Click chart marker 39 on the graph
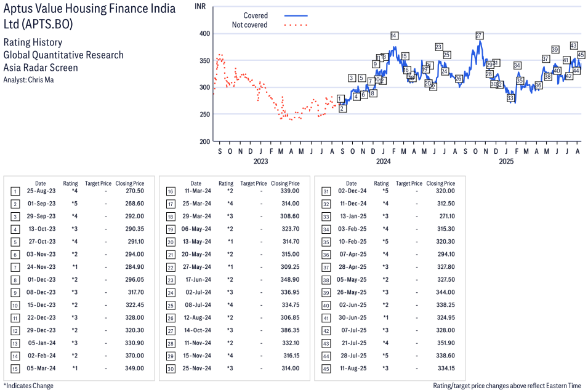588x390 pixels. tap(555, 49)
